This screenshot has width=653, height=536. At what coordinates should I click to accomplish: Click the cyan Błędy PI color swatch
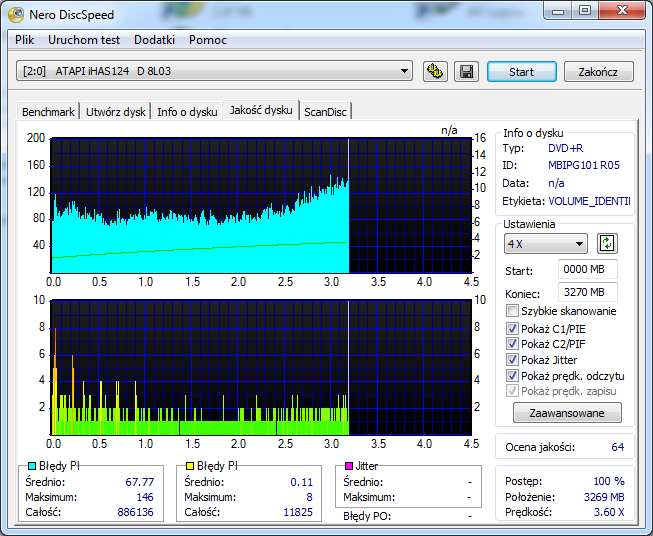[32, 466]
